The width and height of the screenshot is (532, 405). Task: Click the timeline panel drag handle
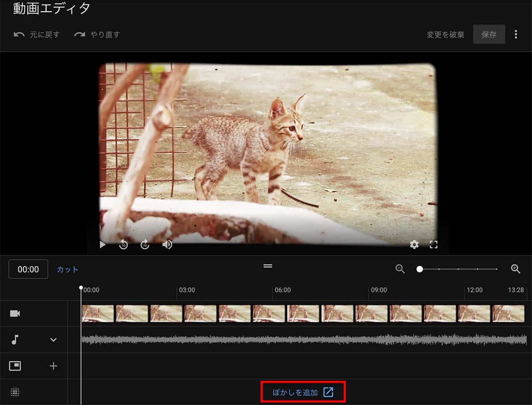pos(268,266)
